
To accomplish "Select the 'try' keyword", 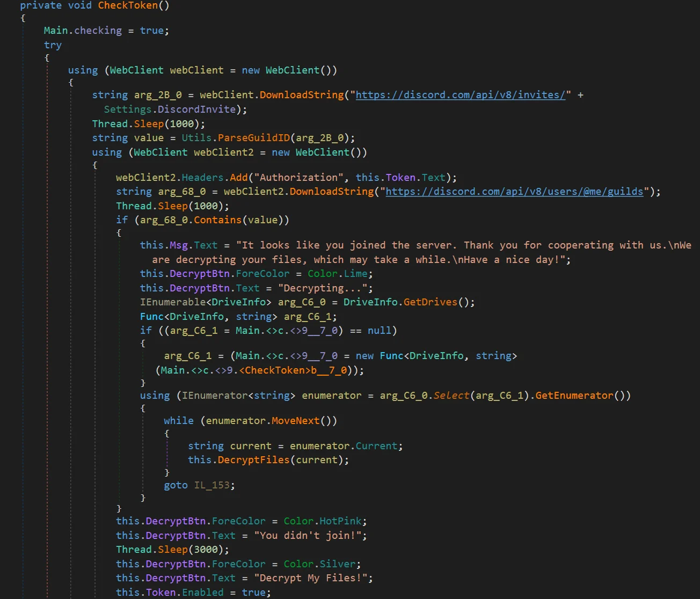I will [x=53, y=45].
